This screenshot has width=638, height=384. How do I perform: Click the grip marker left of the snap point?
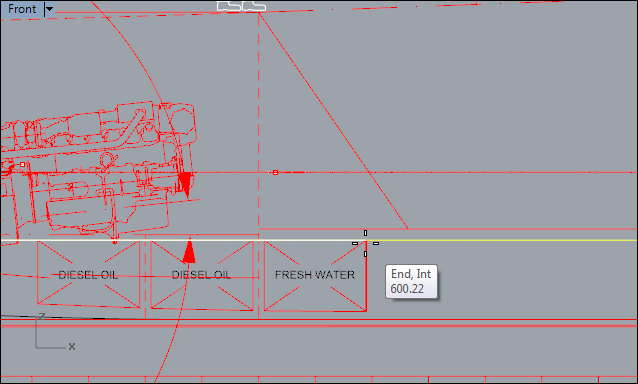click(x=355, y=243)
